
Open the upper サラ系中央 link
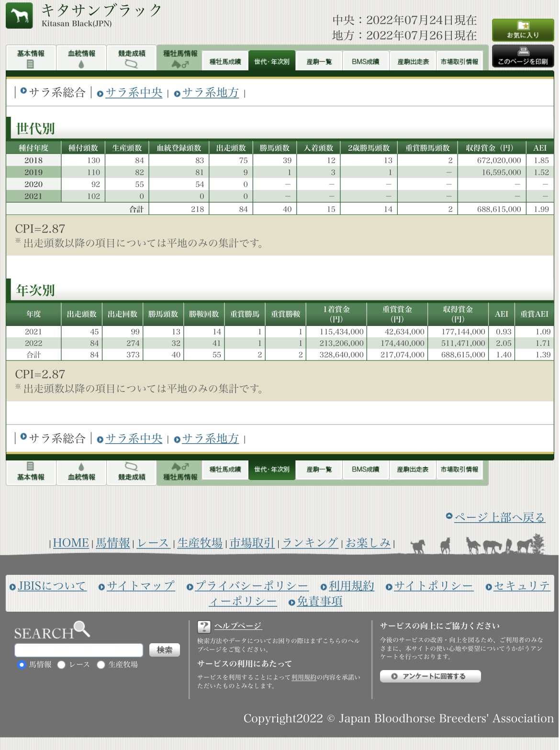pyautogui.click(x=134, y=92)
